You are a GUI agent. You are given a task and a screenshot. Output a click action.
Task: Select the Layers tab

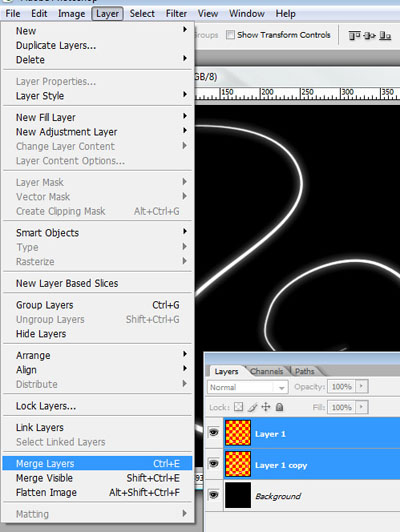click(226, 372)
